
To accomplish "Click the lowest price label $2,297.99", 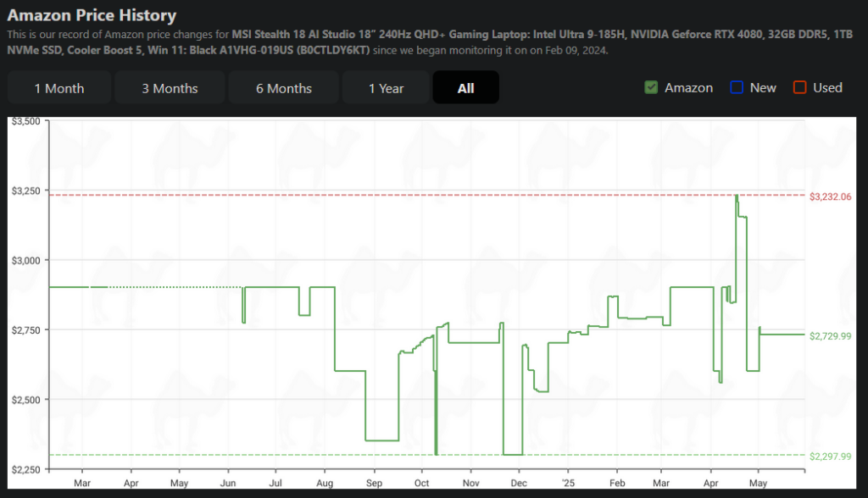I will 830,456.
